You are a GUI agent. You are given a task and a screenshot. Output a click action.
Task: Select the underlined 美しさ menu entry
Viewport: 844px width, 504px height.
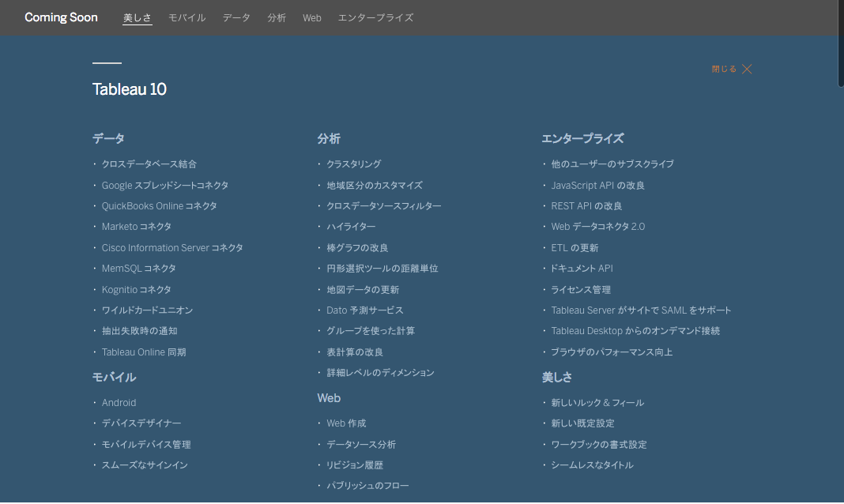point(137,17)
